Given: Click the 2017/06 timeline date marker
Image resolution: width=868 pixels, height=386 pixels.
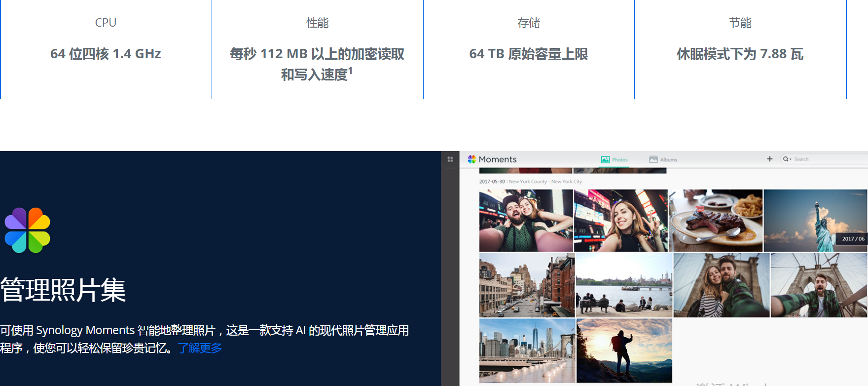Looking at the screenshot, I should [853, 239].
